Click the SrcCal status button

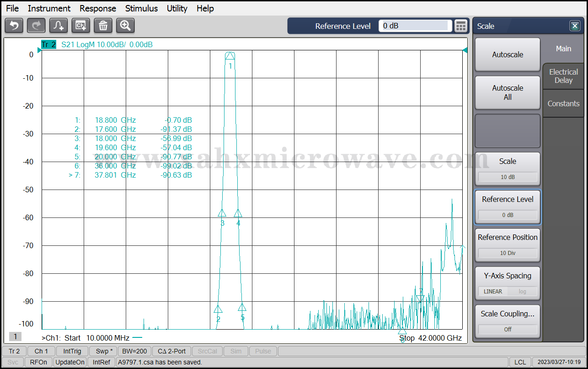[x=208, y=351]
